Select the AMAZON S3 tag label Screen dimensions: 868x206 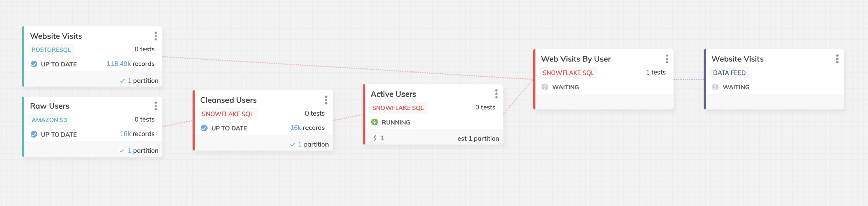(50, 120)
